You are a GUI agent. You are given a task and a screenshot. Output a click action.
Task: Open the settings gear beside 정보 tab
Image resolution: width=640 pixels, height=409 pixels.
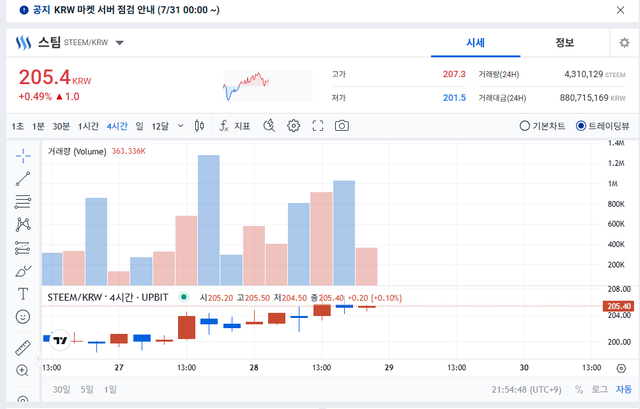(624, 42)
